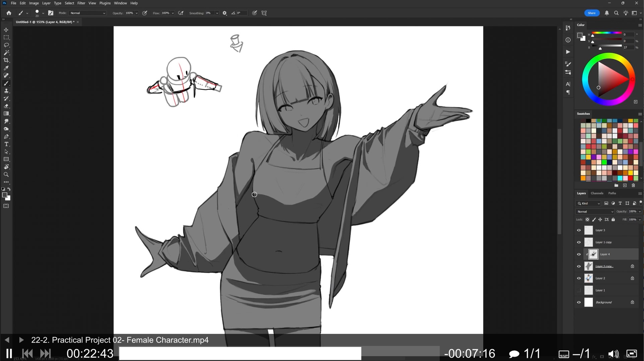Open the layer blend mode dropdown
Viewport: 644px width, 361px height.
coord(595,211)
